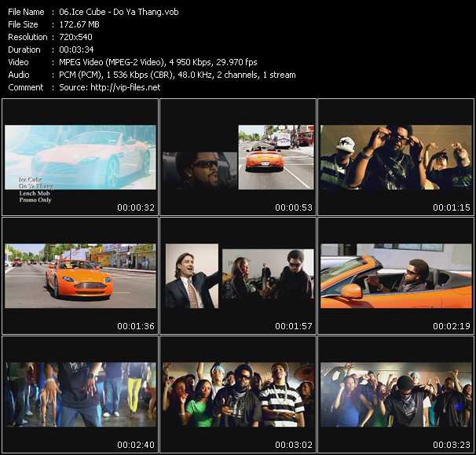
Task: Select the thumbnail with man in suit and tie
Action: point(238,276)
